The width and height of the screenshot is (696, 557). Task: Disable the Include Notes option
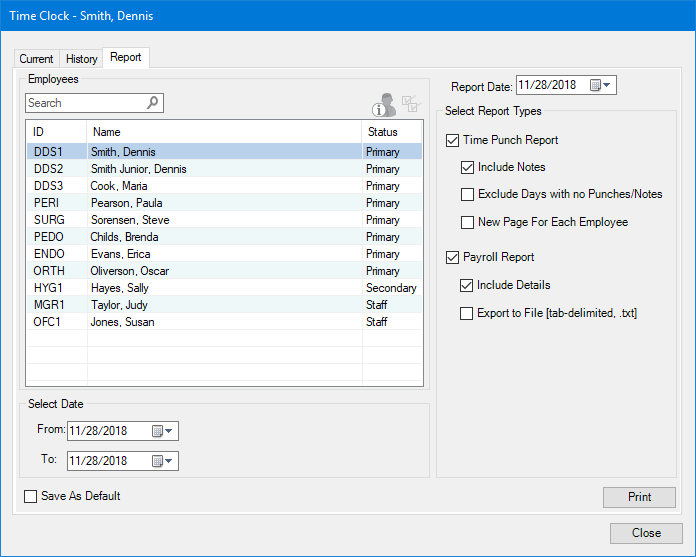468,167
